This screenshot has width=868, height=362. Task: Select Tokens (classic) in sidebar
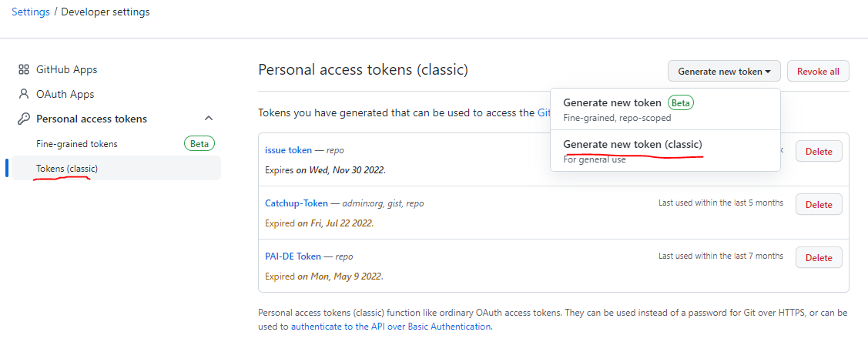67,168
